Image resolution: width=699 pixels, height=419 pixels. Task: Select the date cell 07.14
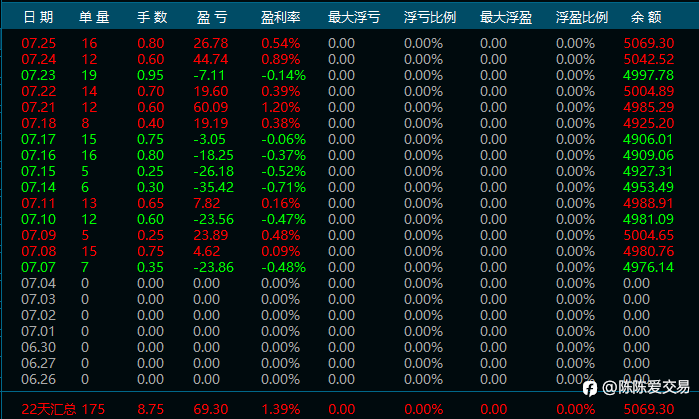(x=39, y=187)
